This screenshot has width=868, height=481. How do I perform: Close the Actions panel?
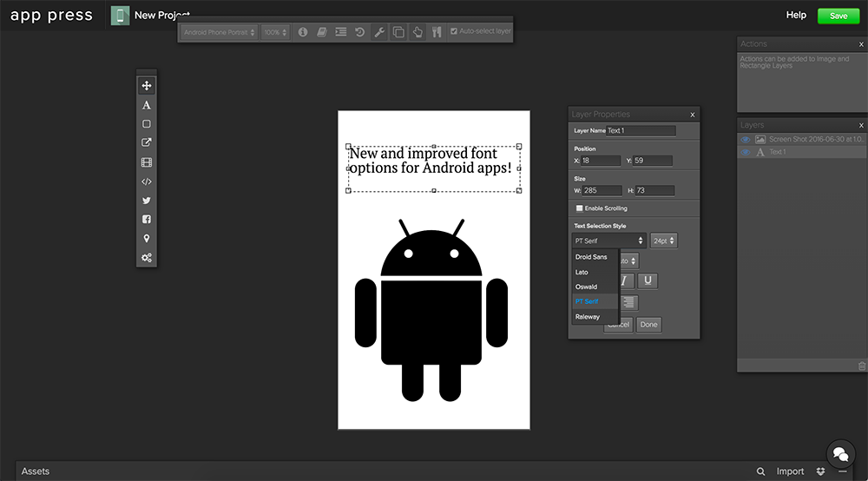point(861,44)
